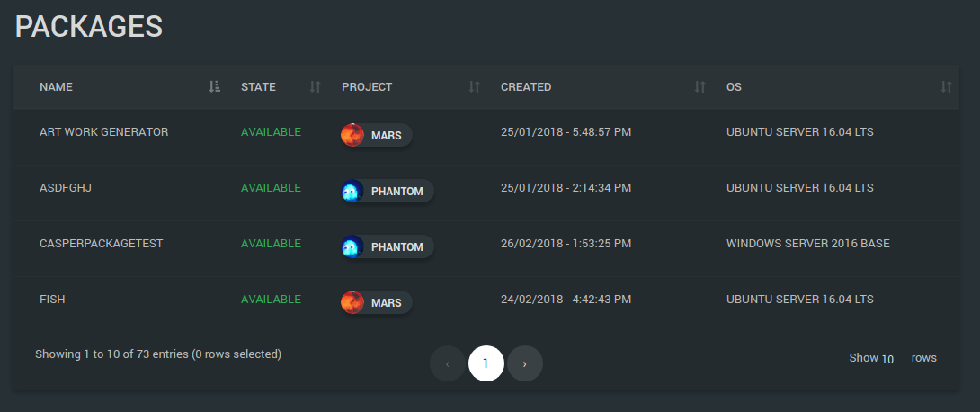Click created date 25/01/2018 - 2:14:34 PM

pos(566,187)
